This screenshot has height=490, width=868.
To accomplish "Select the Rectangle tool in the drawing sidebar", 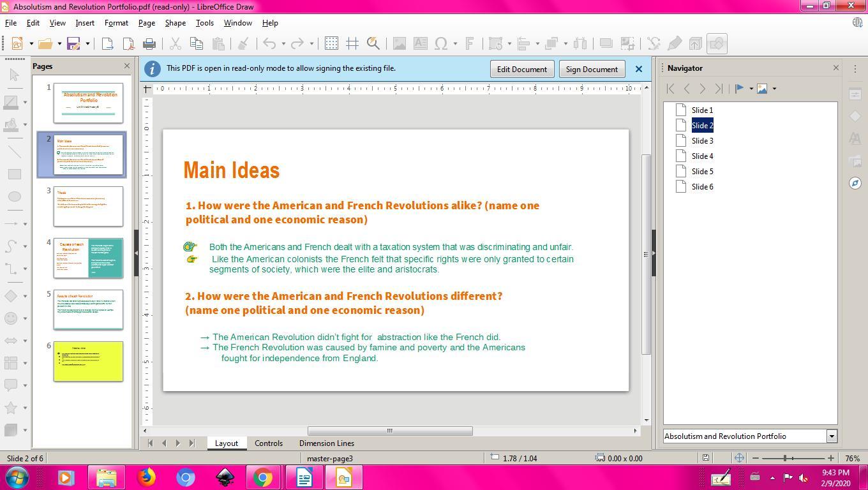I will coord(14,174).
